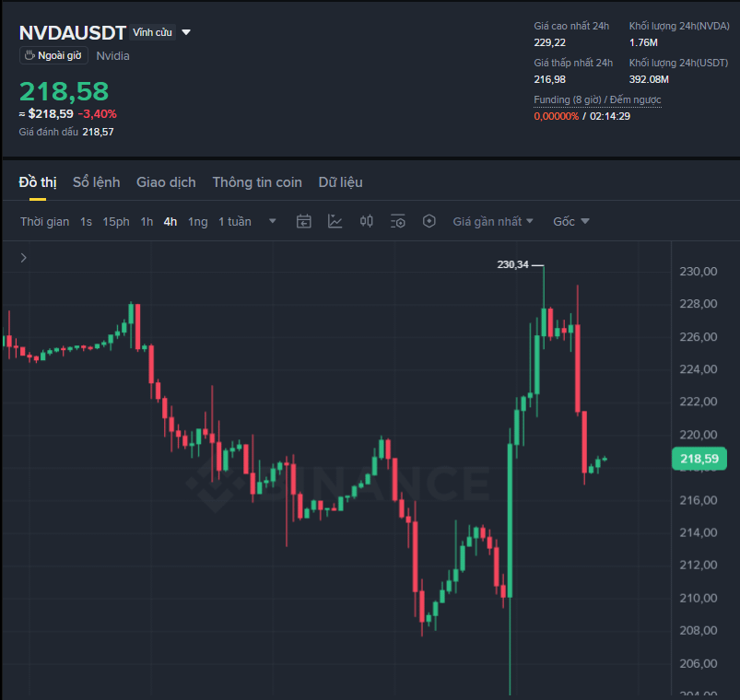Open the 'Dữ liệu' tab
The image size is (740, 700).
[341, 182]
